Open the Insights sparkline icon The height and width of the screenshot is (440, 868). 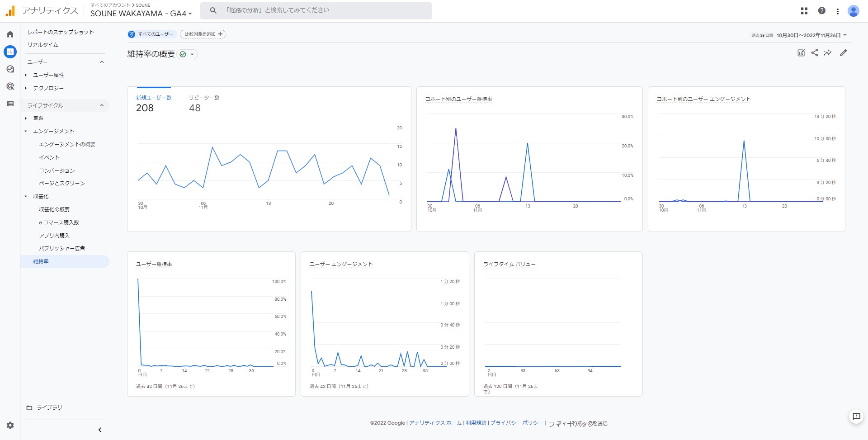click(x=827, y=53)
